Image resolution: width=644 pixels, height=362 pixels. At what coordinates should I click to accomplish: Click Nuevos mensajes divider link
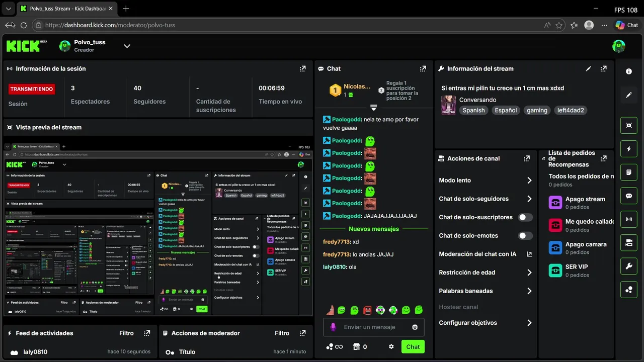click(x=374, y=229)
